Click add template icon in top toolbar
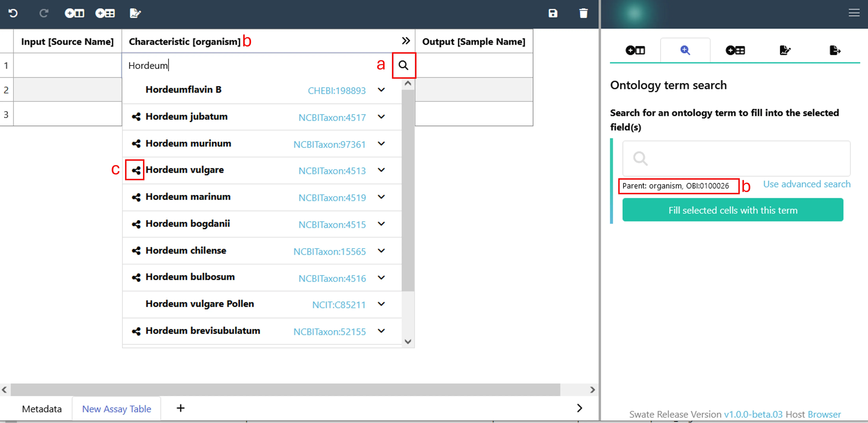Screen dimensions: 868x423 105,13
